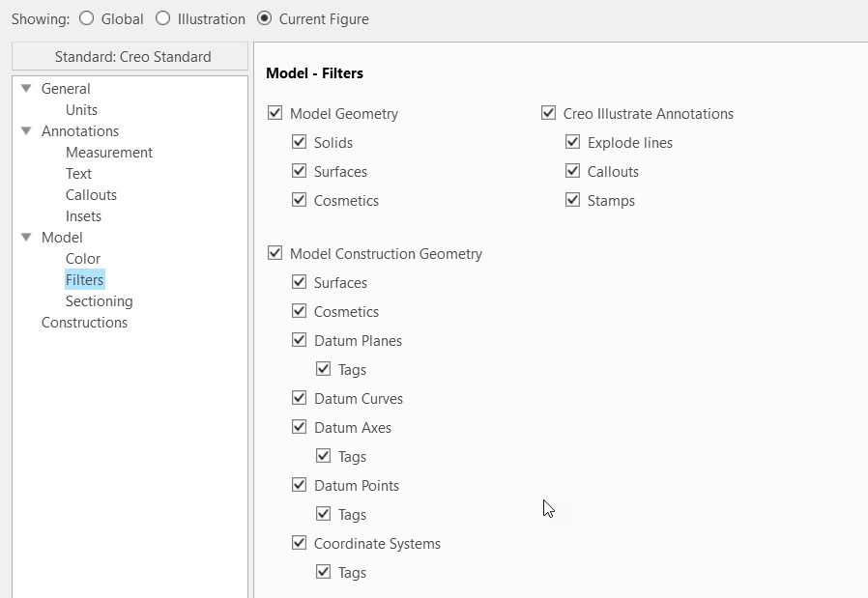Toggle the Callouts annotation checkbox
The height and width of the screenshot is (598, 868).
[573, 171]
